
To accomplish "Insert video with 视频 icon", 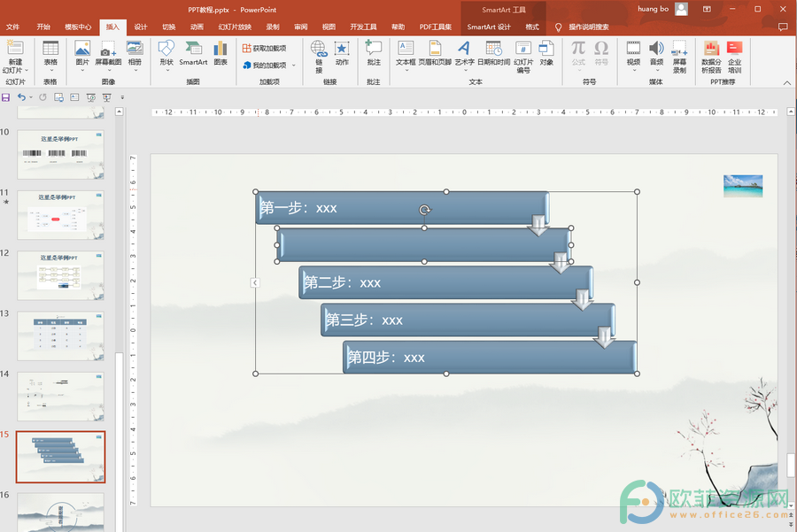I will point(633,49).
